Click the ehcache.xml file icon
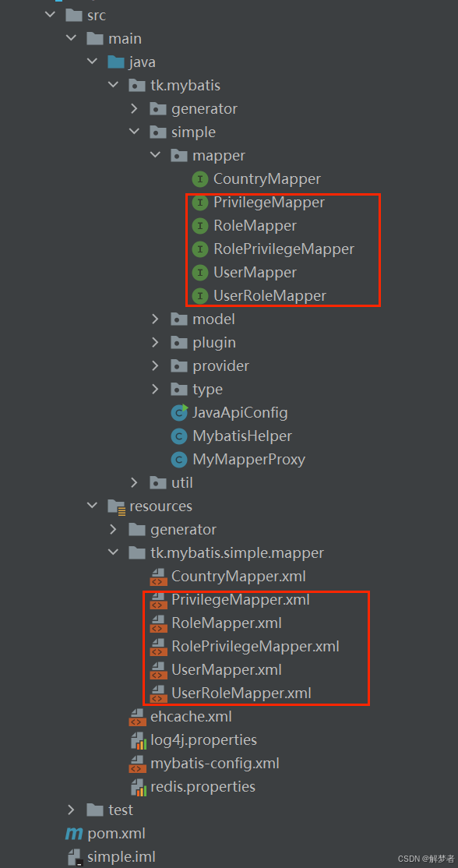The image size is (458, 868). 137,716
